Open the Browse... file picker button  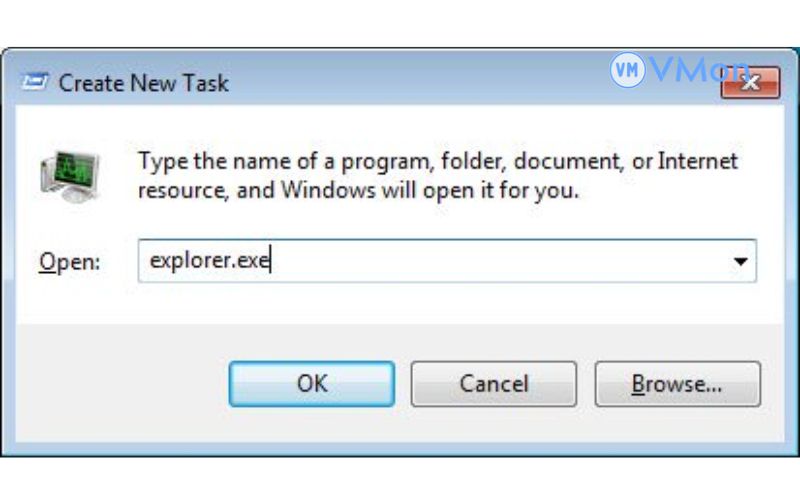click(677, 384)
